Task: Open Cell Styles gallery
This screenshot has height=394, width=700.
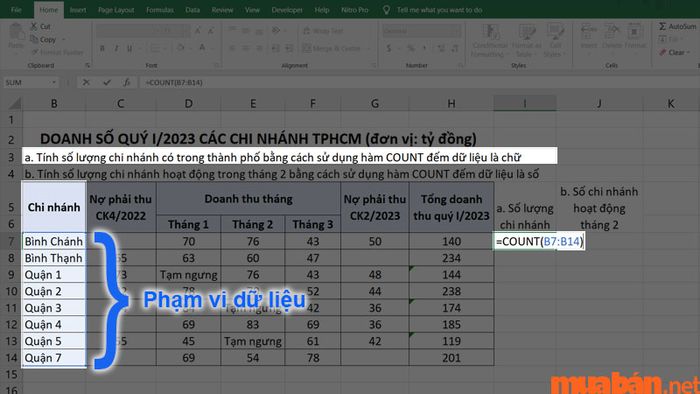Action: click(555, 40)
